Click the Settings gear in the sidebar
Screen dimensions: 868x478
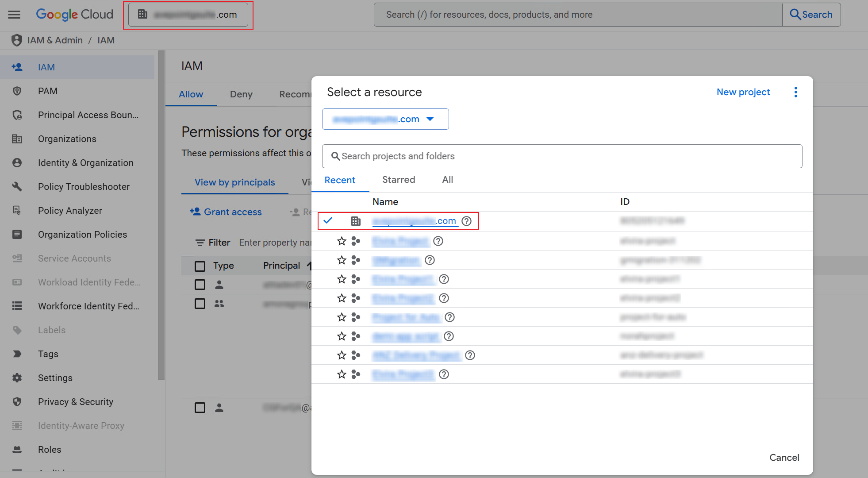pyautogui.click(x=17, y=378)
